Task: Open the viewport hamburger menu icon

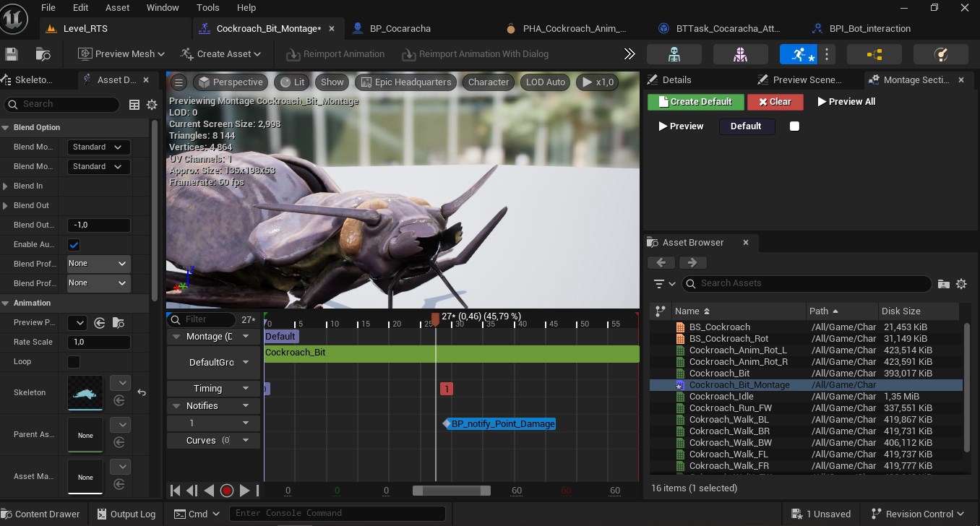Action: [179, 82]
